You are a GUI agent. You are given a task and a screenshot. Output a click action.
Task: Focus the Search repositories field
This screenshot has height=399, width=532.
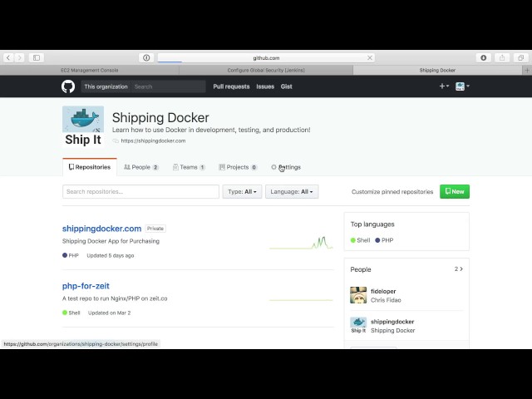[x=140, y=192]
